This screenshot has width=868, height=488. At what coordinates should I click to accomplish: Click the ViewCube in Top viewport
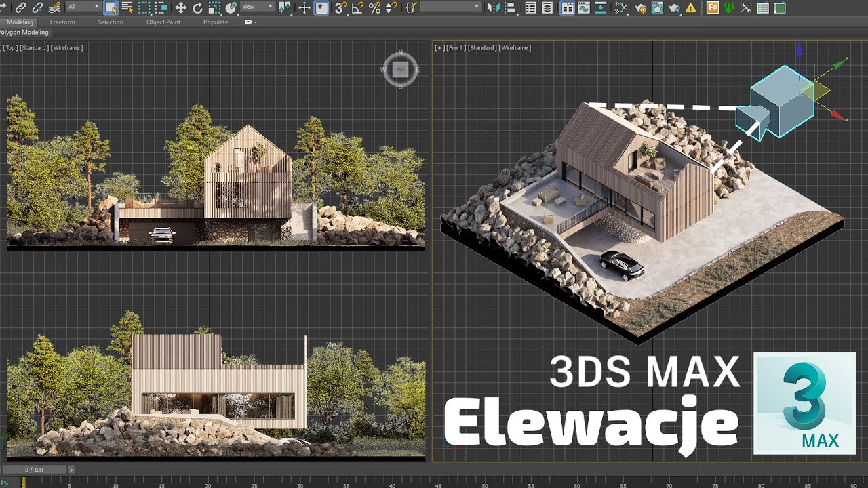(400, 69)
